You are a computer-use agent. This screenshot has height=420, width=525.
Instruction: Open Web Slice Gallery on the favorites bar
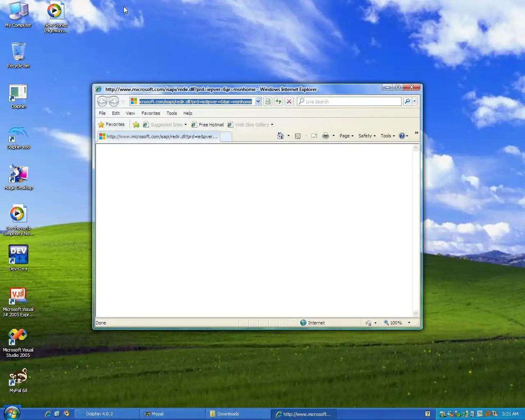point(250,125)
